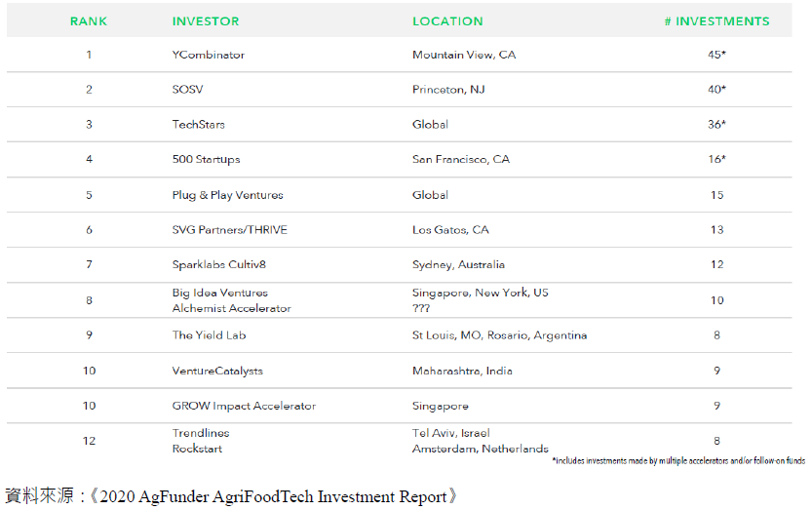Select the SOSV investor cell
Image resolution: width=812 pixels, height=510 pixels.
click(187, 90)
